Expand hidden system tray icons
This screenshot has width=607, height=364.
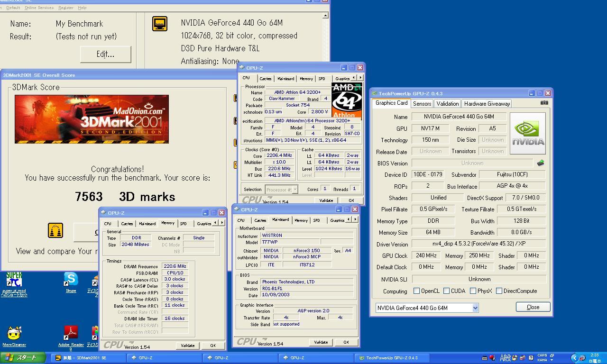coord(574,358)
